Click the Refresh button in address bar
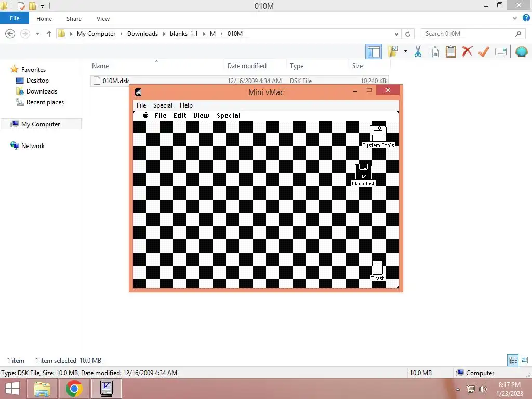 tap(408, 34)
